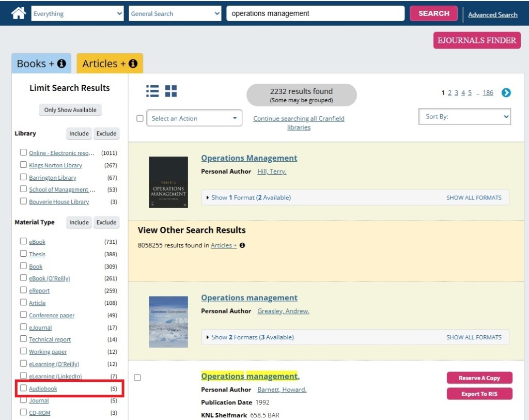Click the search query input field
The width and height of the screenshot is (529, 420).
click(x=315, y=13)
